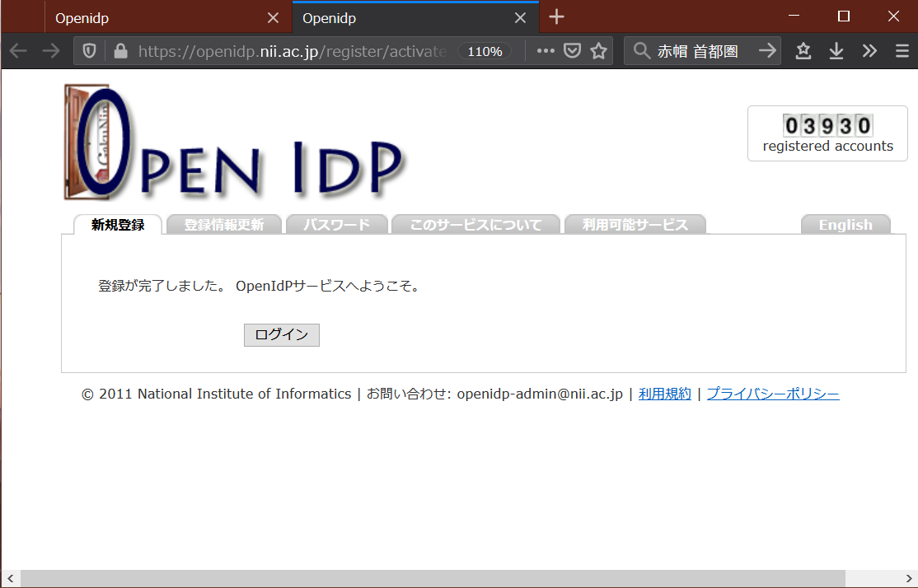Image resolution: width=918 pixels, height=588 pixels.
Task: Open the tracking protection shield icon
Action: pyautogui.click(x=89, y=52)
